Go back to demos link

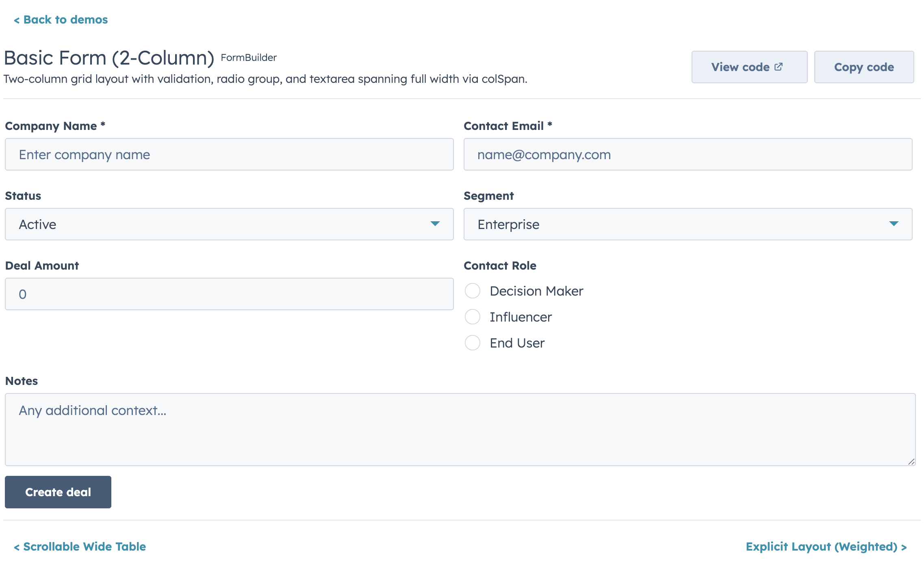click(61, 19)
